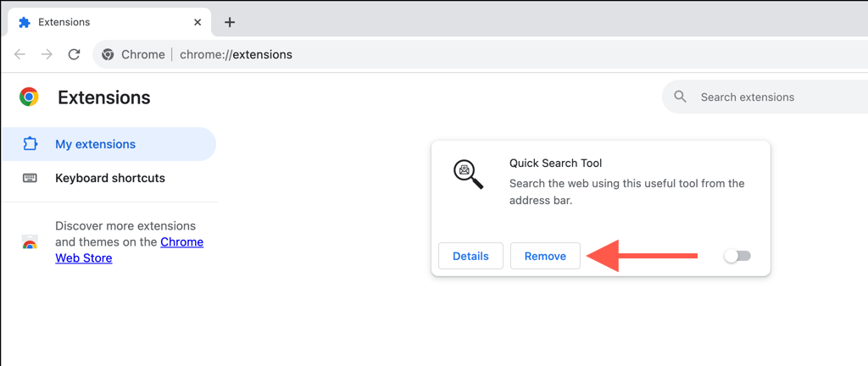Open Keyboard shortcuts label in the sidebar

(x=110, y=179)
